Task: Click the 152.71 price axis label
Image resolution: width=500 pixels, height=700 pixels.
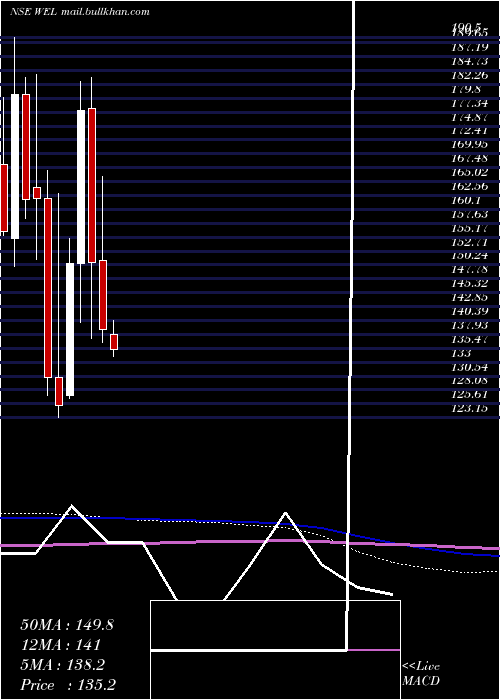Action: [469, 242]
